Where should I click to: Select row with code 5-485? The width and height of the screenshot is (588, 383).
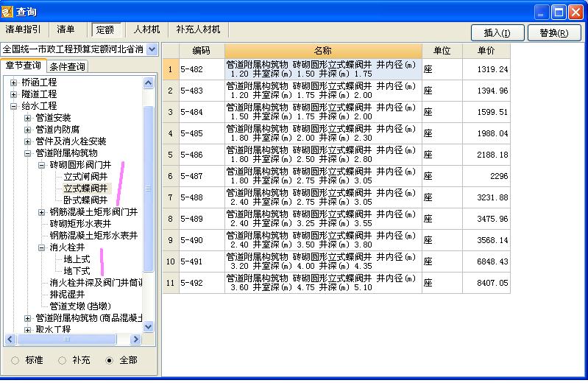tap(336, 133)
